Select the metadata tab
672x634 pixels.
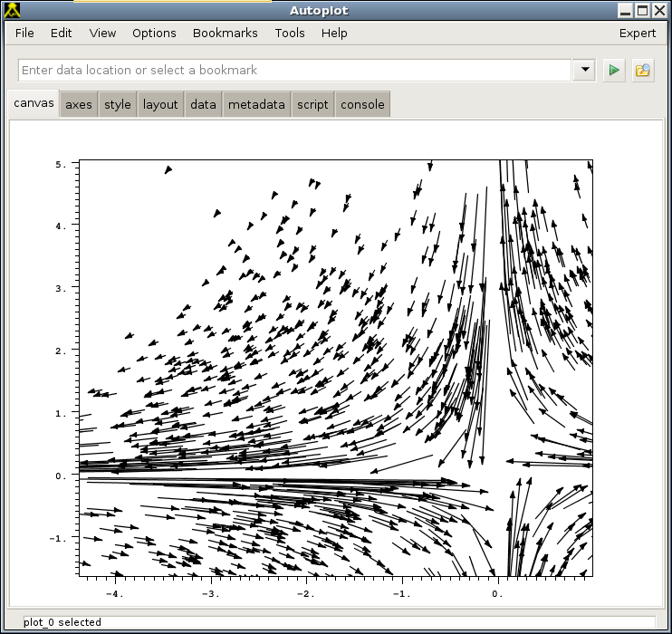point(256,104)
